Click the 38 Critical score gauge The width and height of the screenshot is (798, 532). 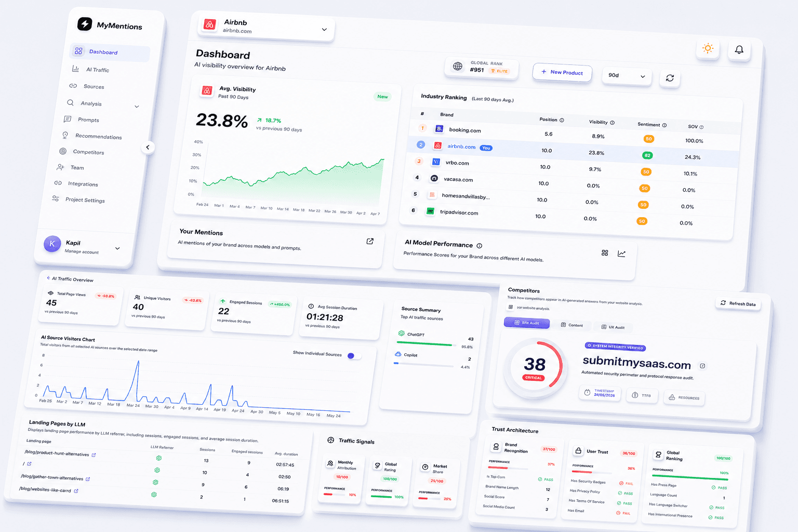coord(535,368)
